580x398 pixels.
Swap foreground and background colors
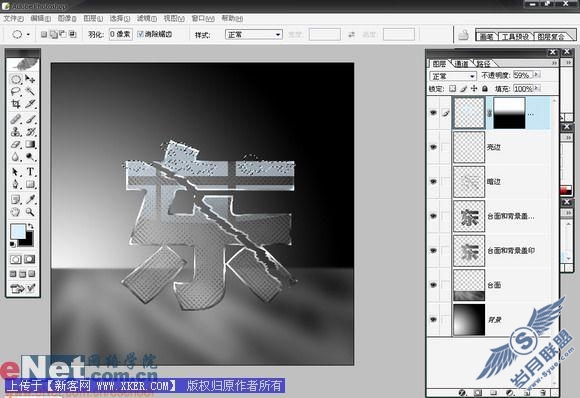(x=31, y=226)
